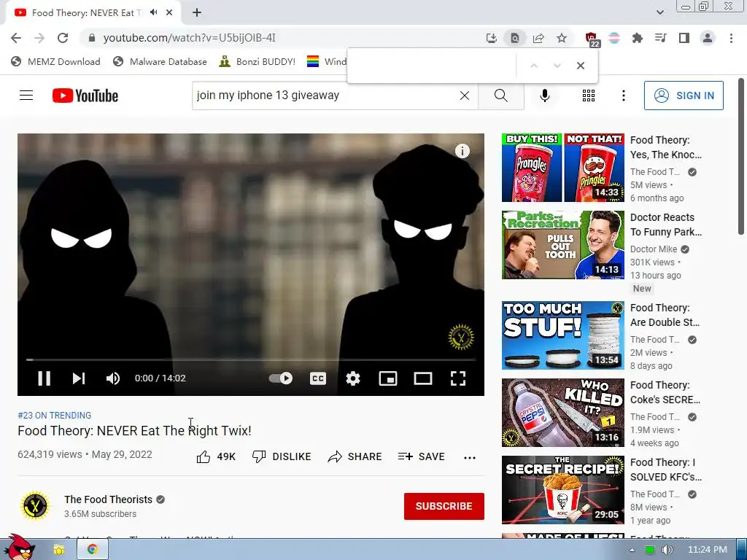Open the YouTube apps grid

click(589, 96)
